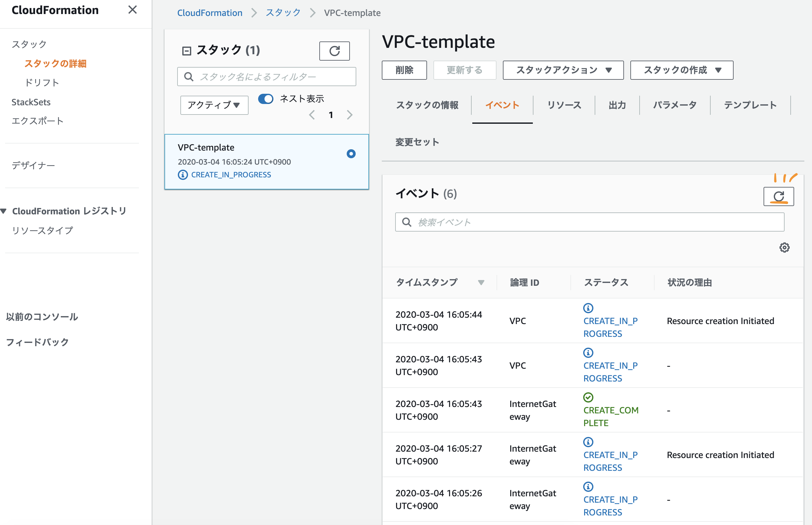Image resolution: width=812 pixels, height=525 pixels.
Task: Open the active status filter dropdown
Action: point(214,105)
